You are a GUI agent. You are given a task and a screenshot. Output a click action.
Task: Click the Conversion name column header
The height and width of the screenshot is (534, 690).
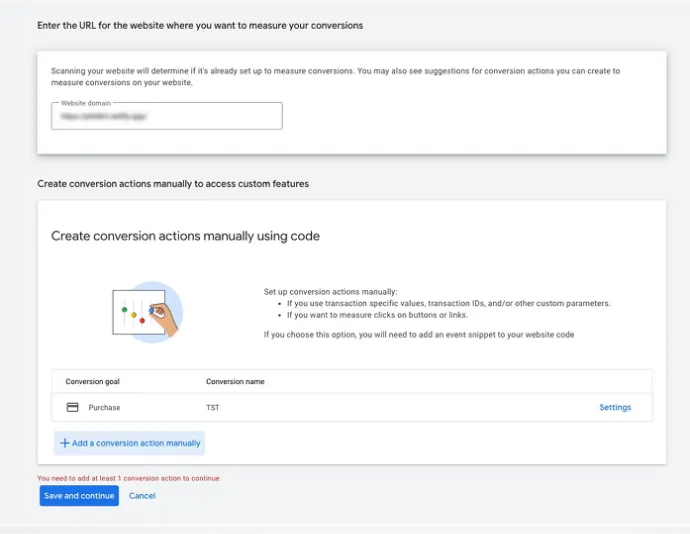pyautogui.click(x=235, y=381)
